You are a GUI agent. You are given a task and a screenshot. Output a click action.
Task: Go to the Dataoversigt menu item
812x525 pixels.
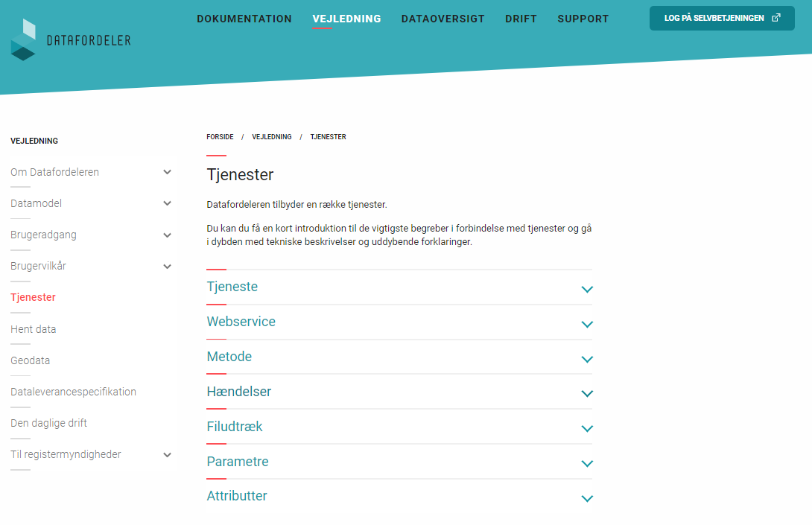pos(443,19)
